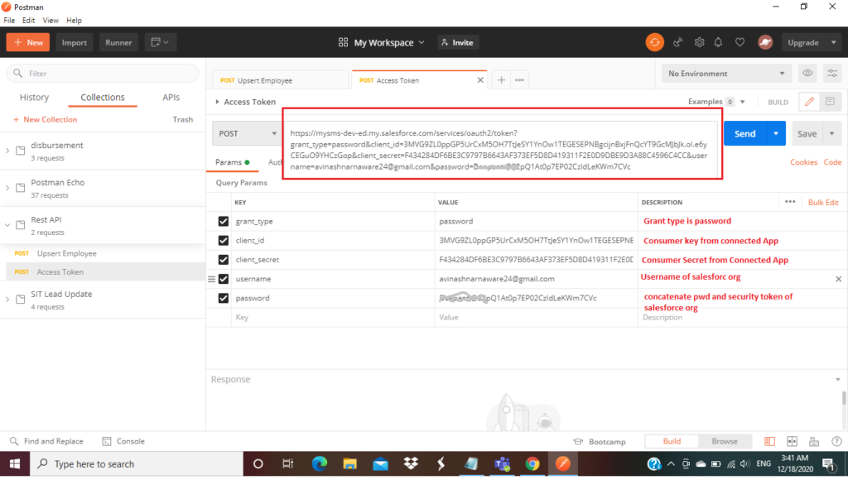Open the Console from status bar
848x504 pixels.
124,441
